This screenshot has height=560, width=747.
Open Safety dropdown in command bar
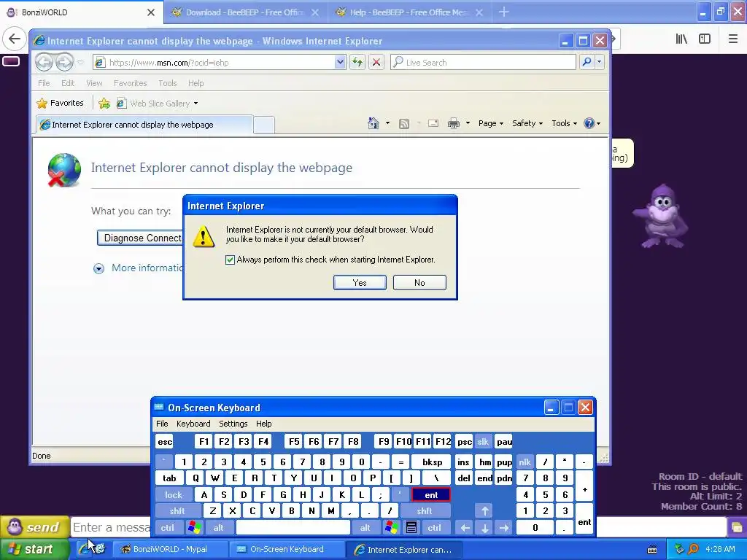point(527,123)
